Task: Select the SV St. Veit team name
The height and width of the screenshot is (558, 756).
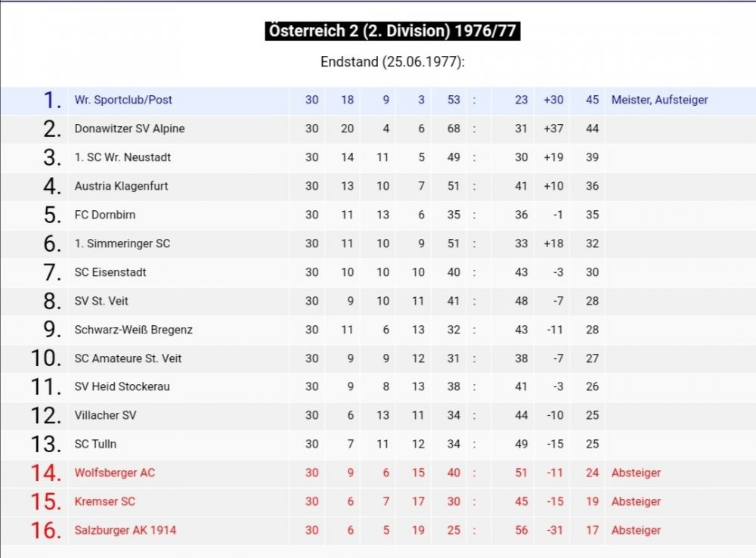Action: coord(101,301)
